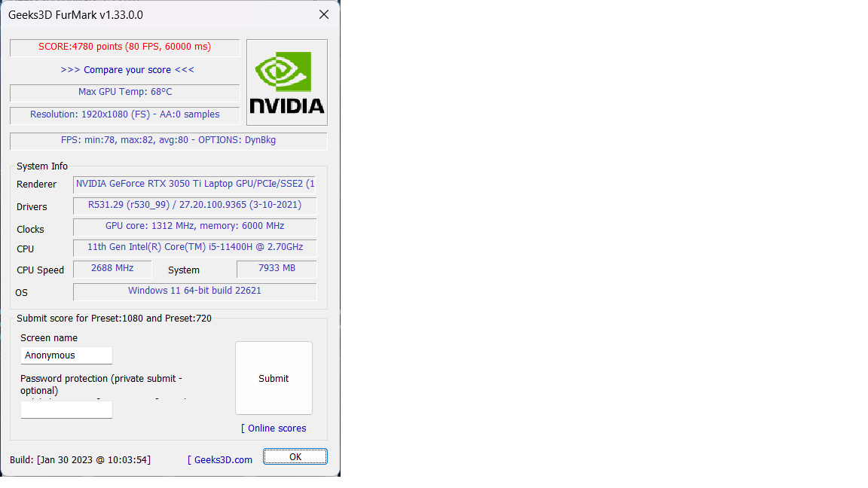
Task: Confirm with the OK button
Action: click(295, 456)
